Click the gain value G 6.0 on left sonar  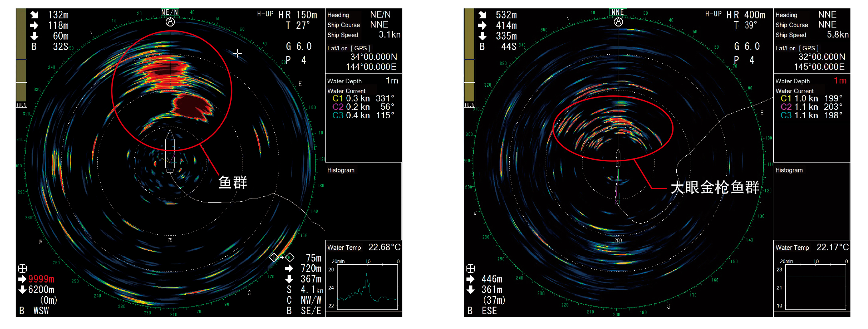coord(299,47)
